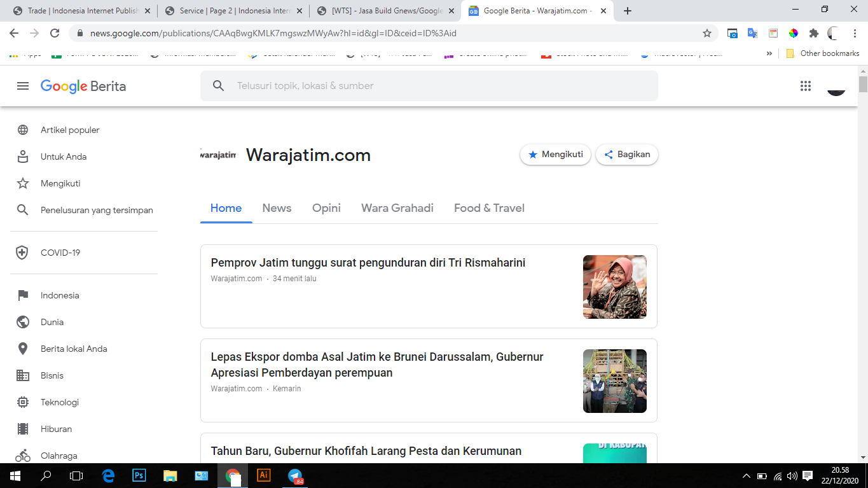Viewport: 868px width, 488px height.
Task: Open the Extensions puzzle icon
Action: point(814,33)
